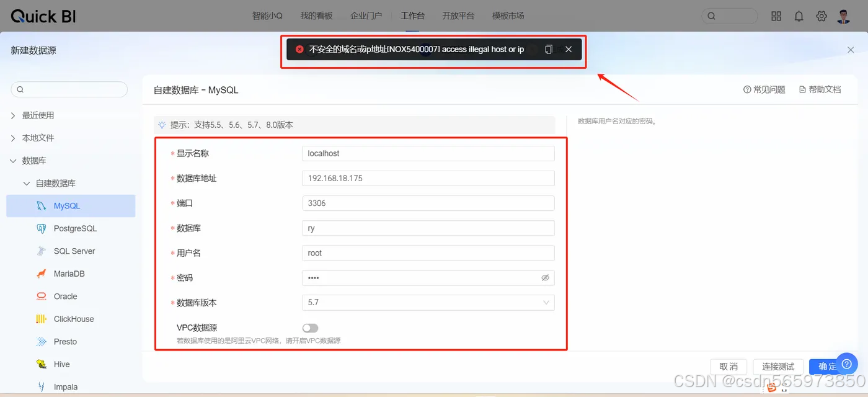
Task: Click the 提示 supported versions text
Action: pyautogui.click(x=232, y=125)
